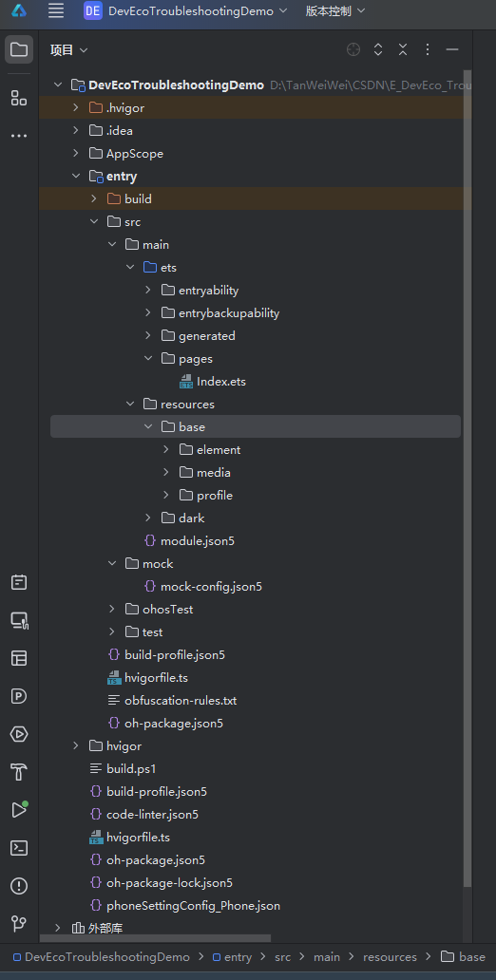This screenshot has height=980, width=496.
Task: Toggle the Project tool window folder icon
Action: (19, 49)
